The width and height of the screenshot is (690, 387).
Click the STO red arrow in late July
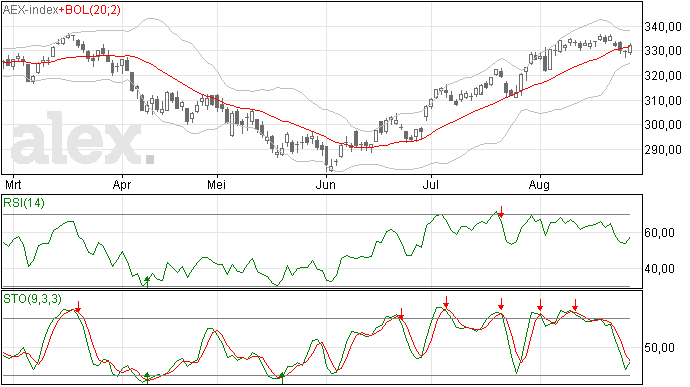point(501,304)
